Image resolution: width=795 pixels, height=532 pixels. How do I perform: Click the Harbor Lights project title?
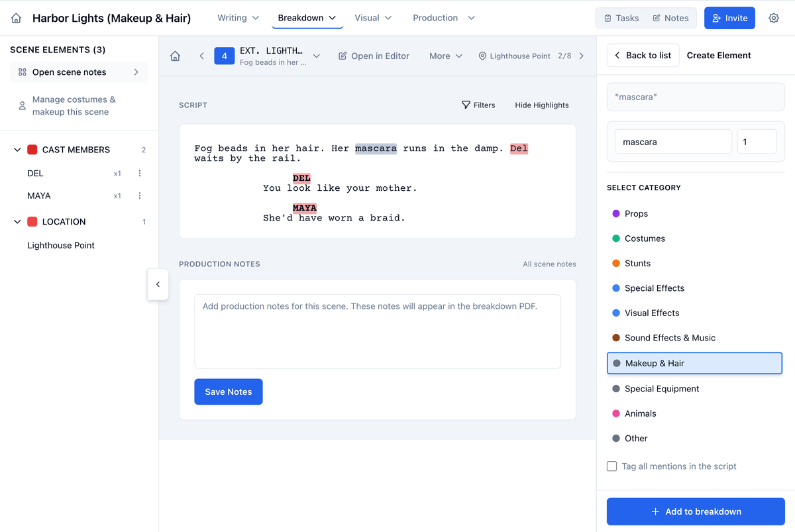pos(111,19)
